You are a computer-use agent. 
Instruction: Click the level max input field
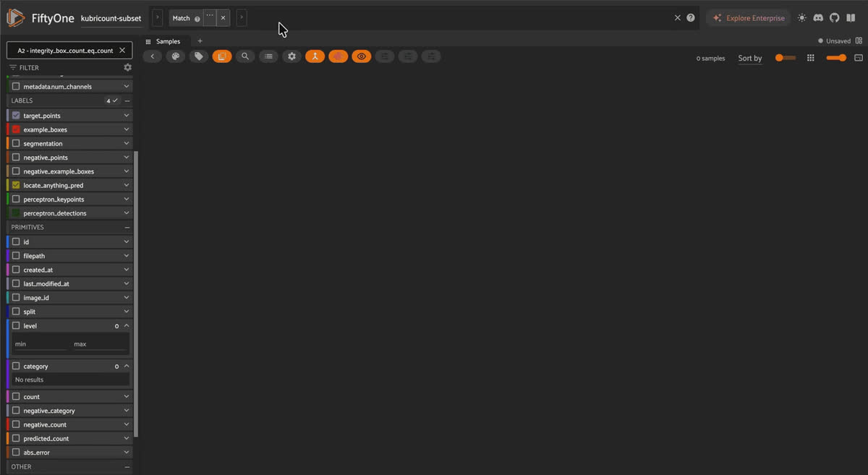[100, 344]
